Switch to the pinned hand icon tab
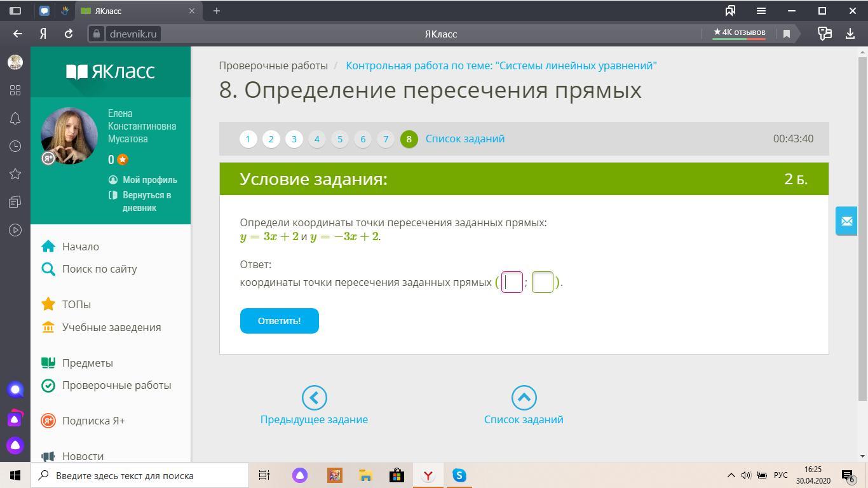868x488 pixels. pos(65,11)
